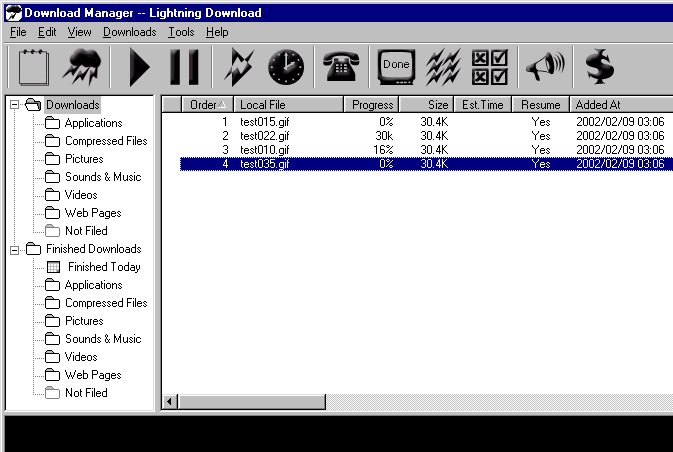Click the telephone dial-up icon
Viewport: 673px width, 452px height.
click(341, 66)
